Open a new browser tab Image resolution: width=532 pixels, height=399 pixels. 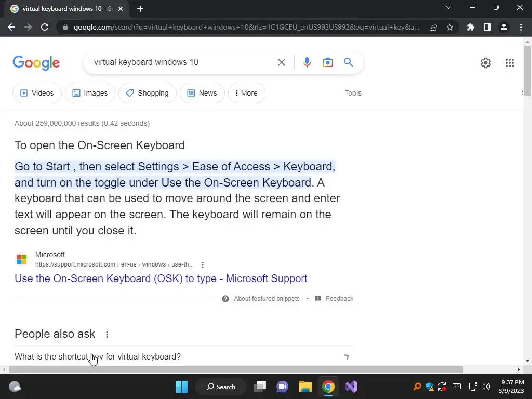coord(140,9)
